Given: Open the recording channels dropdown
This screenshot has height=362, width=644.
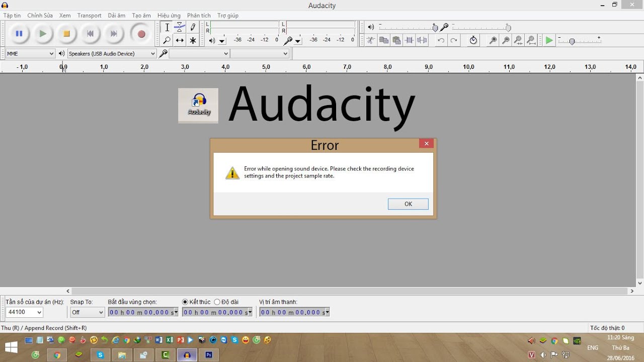Looking at the screenshot, I should pos(260,53).
